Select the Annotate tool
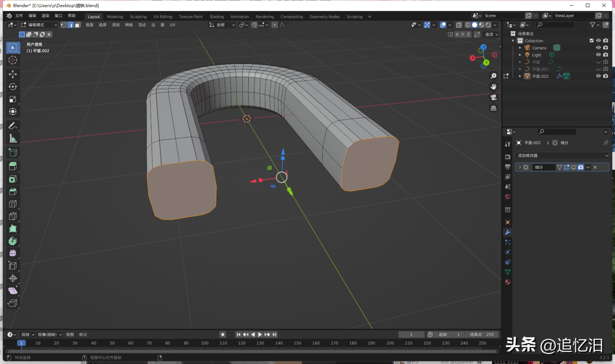The width and height of the screenshot is (615, 364). point(12,125)
